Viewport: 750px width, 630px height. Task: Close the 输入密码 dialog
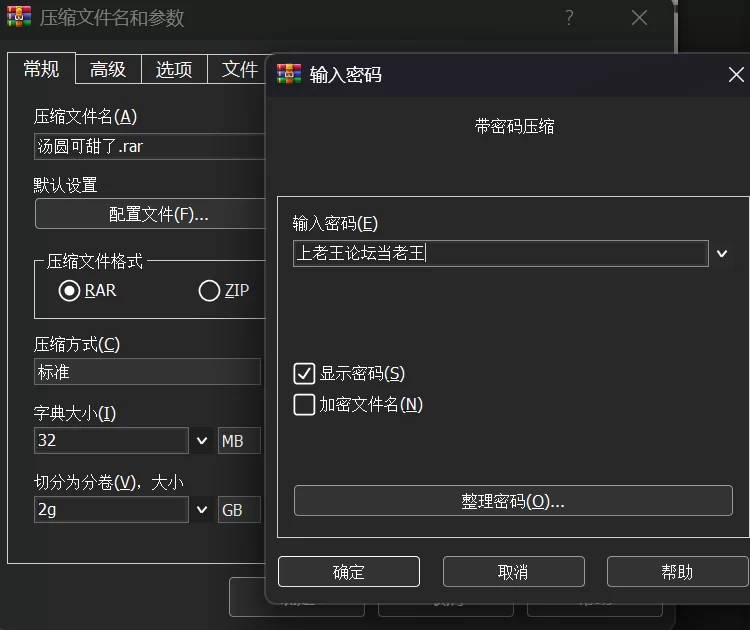[736, 75]
